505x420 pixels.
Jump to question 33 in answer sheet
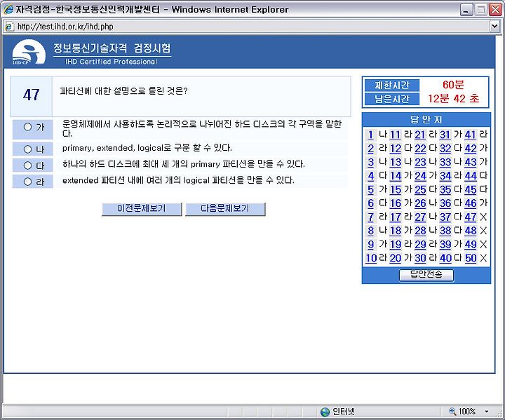tap(445, 162)
